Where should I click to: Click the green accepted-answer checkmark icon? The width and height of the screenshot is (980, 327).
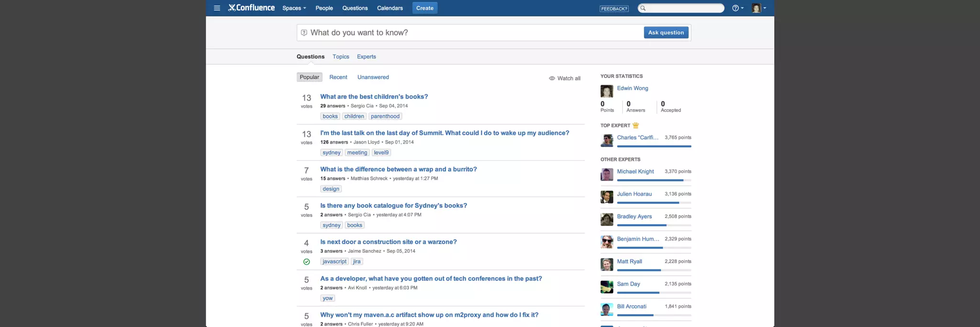click(x=307, y=262)
